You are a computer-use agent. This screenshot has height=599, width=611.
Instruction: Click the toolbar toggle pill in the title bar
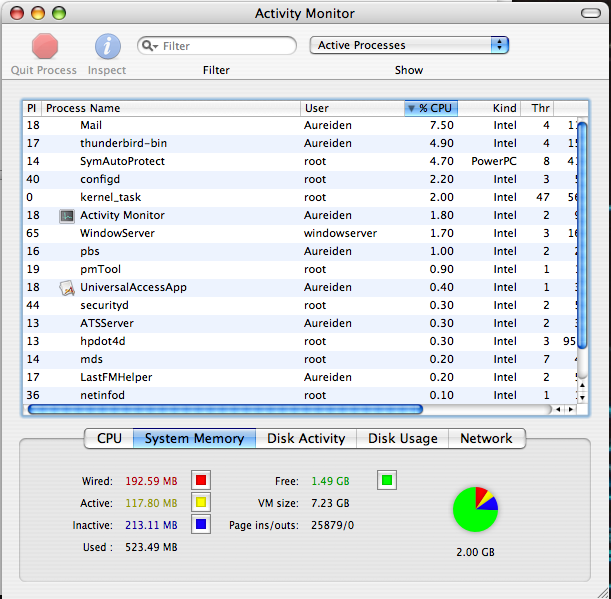[591, 13]
